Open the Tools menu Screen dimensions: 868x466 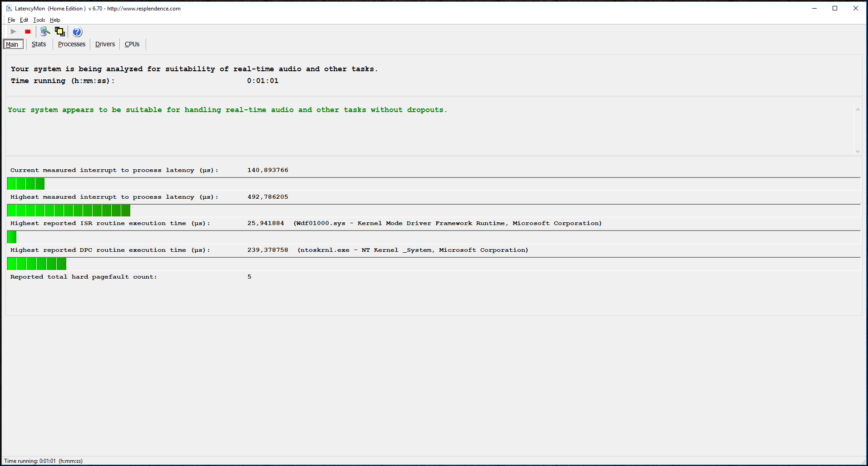(39, 20)
